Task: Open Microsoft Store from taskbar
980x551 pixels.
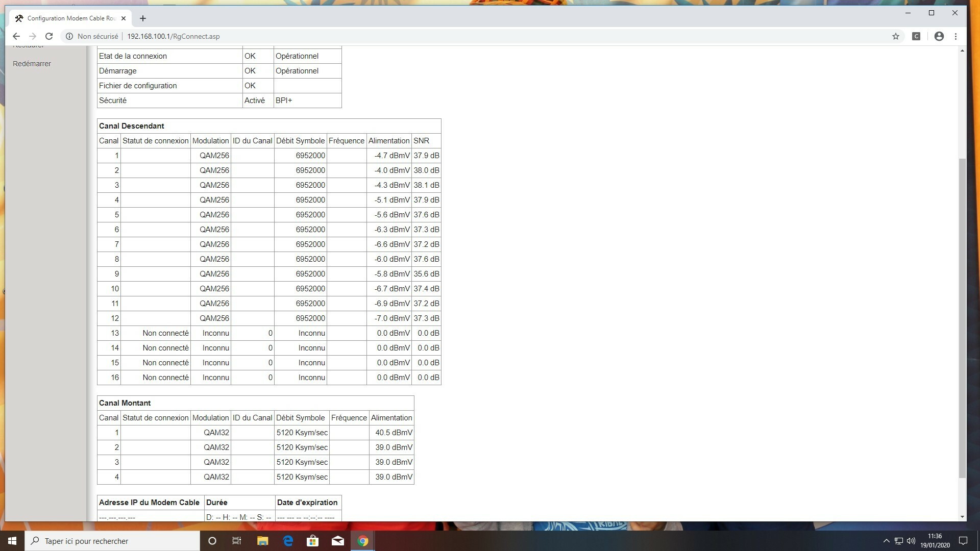Action: tap(312, 541)
